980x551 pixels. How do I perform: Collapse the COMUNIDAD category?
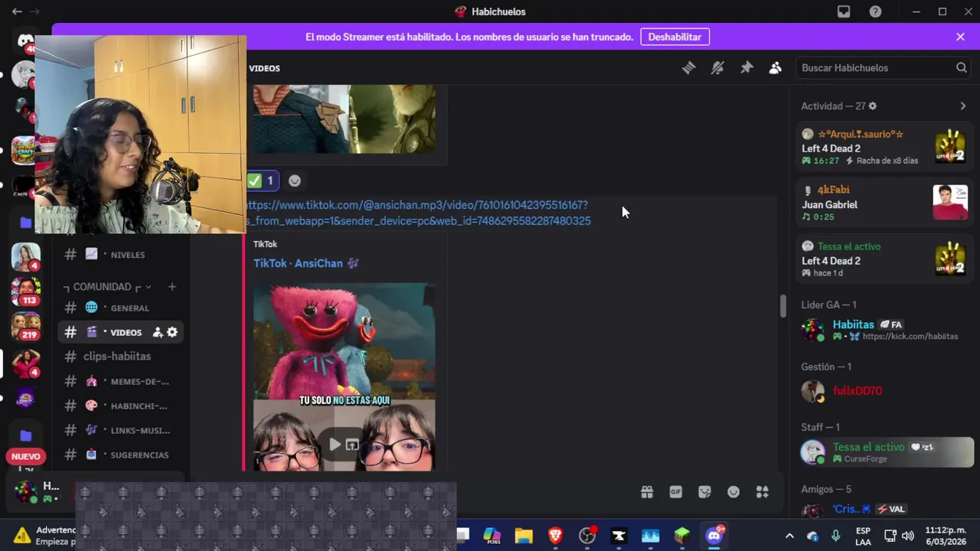[107, 287]
